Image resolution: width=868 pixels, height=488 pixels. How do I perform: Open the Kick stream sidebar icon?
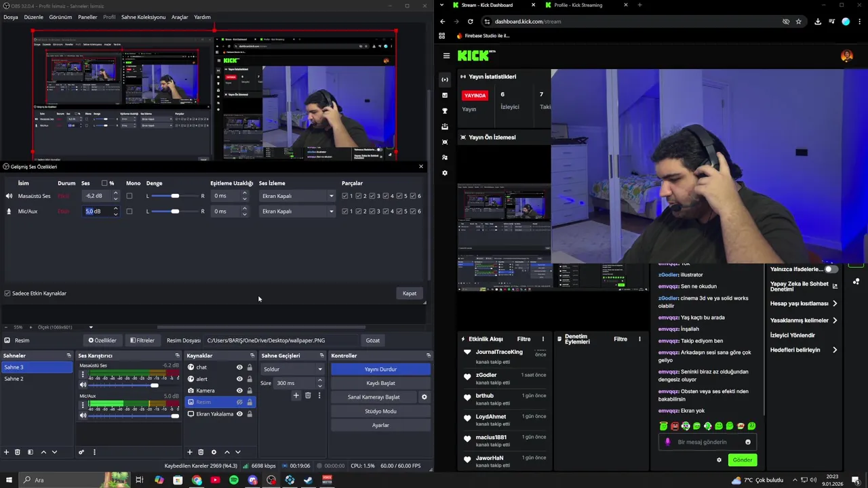445,79
